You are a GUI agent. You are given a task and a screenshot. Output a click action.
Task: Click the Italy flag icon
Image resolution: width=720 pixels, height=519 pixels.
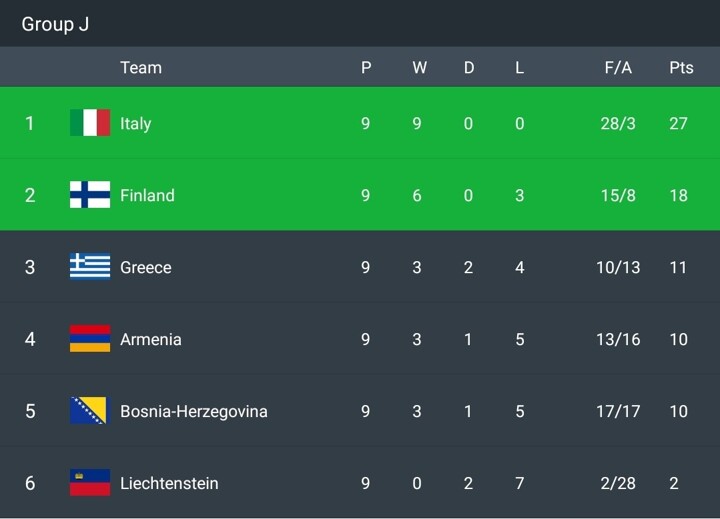coord(90,123)
